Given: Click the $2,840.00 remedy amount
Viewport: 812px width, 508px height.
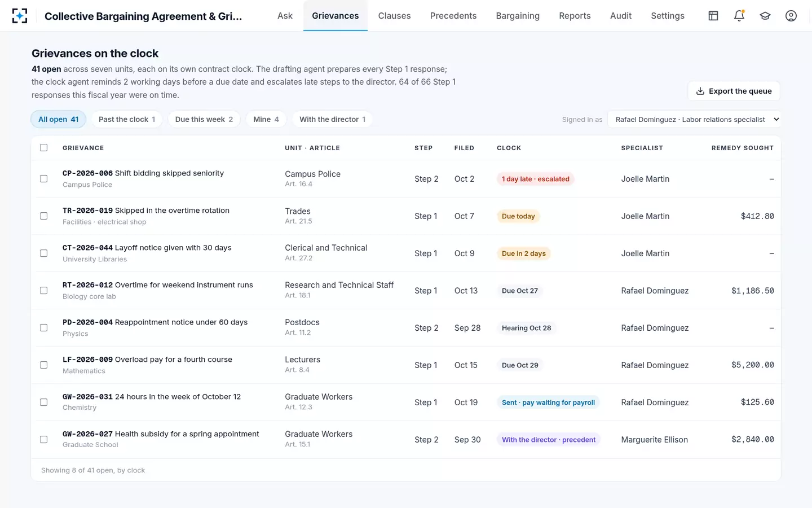Looking at the screenshot, I should [753, 440].
